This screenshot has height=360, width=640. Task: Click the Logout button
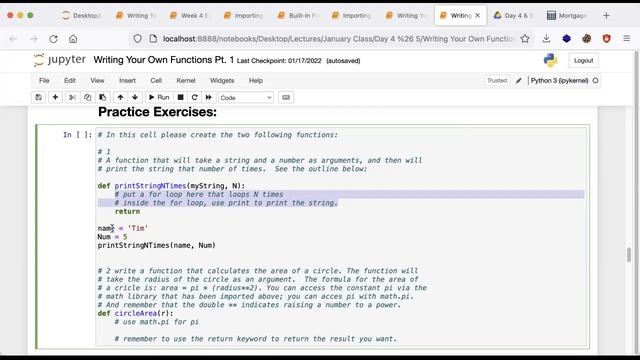583,60
